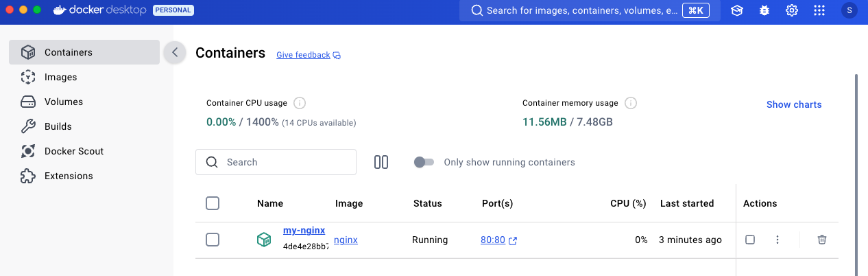Click the my-nginx container icon

coord(264,240)
